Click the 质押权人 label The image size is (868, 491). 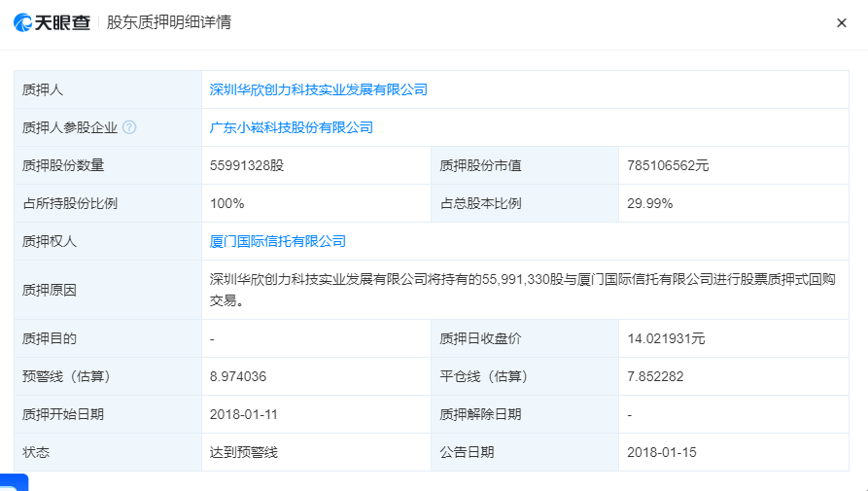point(50,241)
